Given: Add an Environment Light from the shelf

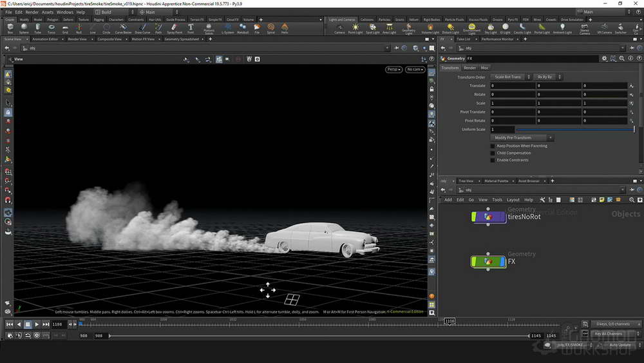Looking at the screenshot, I should point(471,28).
